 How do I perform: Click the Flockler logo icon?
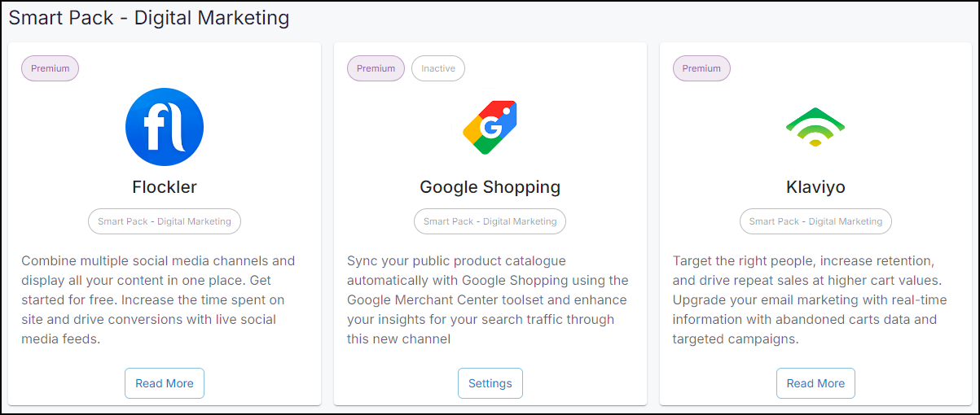(x=165, y=127)
